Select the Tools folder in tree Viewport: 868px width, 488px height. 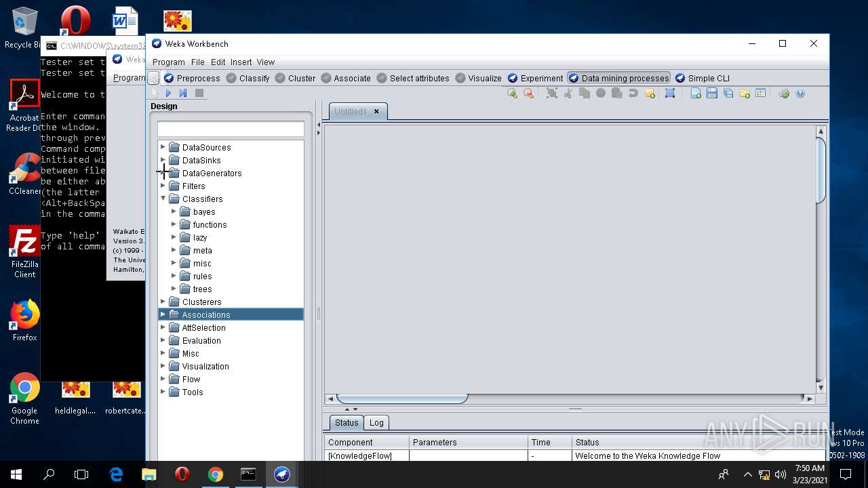tap(193, 392)
